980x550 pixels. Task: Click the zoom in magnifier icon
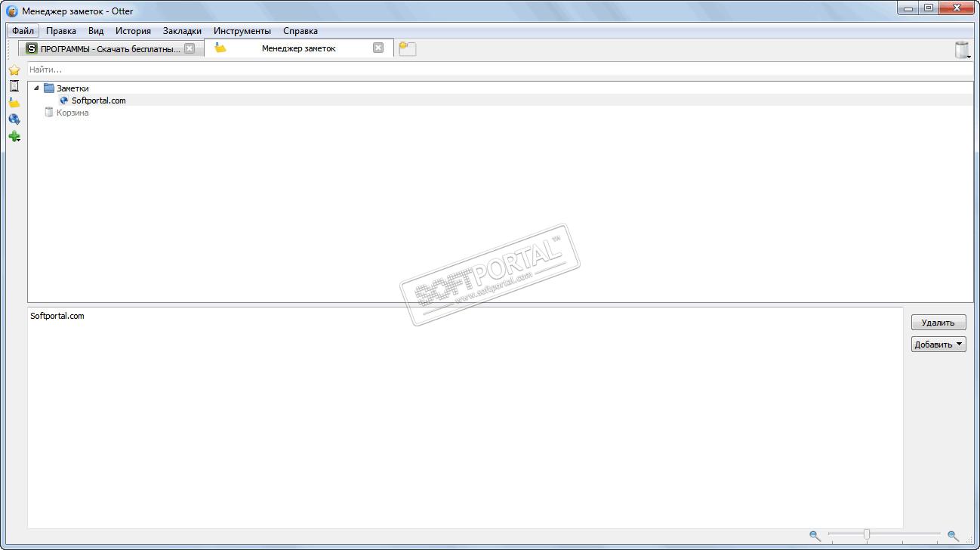953,536
